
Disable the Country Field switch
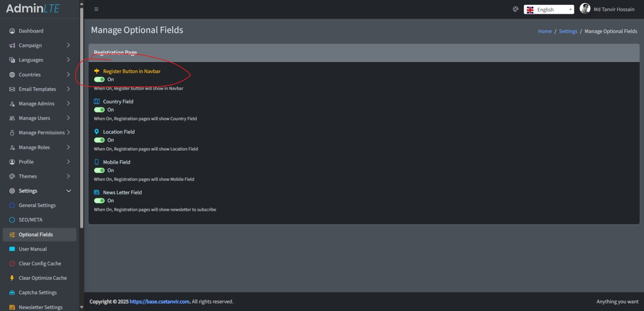[99, 110]
